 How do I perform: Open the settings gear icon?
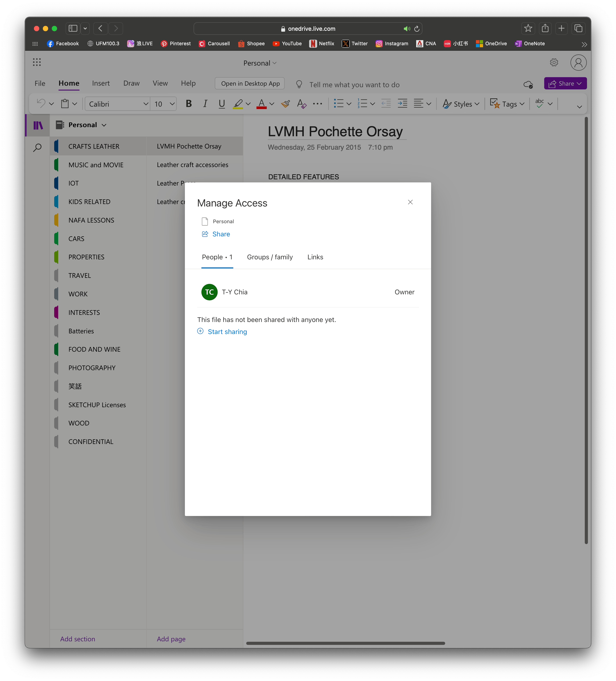[554, 62]
